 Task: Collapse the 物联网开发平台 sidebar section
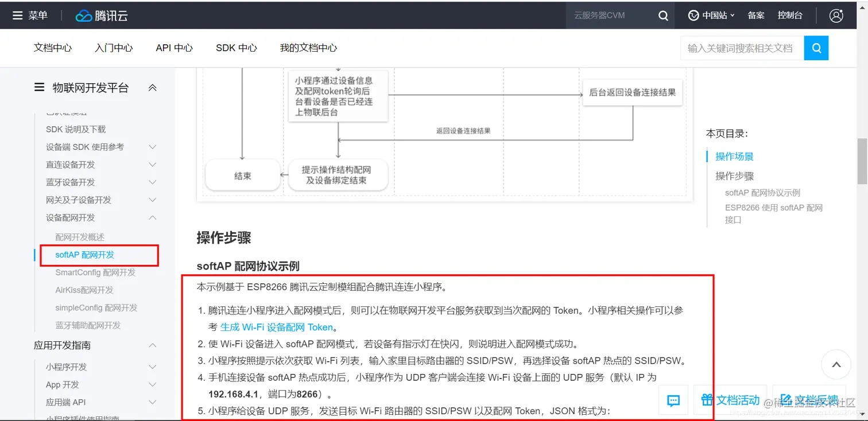(152, 88)
